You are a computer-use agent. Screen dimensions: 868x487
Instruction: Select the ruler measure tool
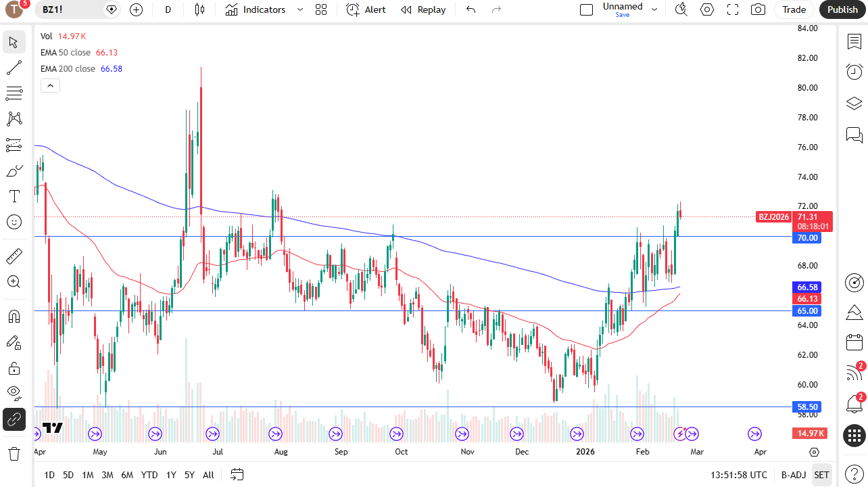(x=14, y=256)
